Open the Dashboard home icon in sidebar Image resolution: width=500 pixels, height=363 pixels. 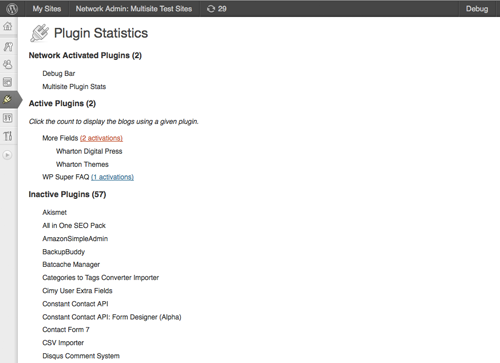[x=8, y=26]
